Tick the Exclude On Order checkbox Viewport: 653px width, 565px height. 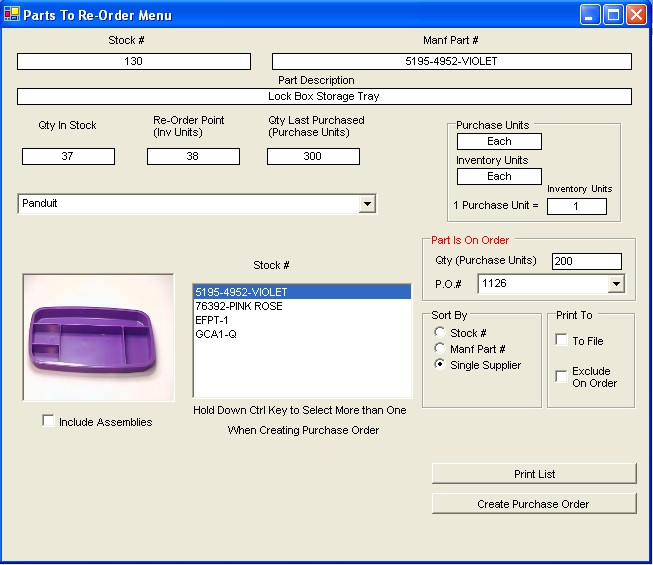pos(561,376)
